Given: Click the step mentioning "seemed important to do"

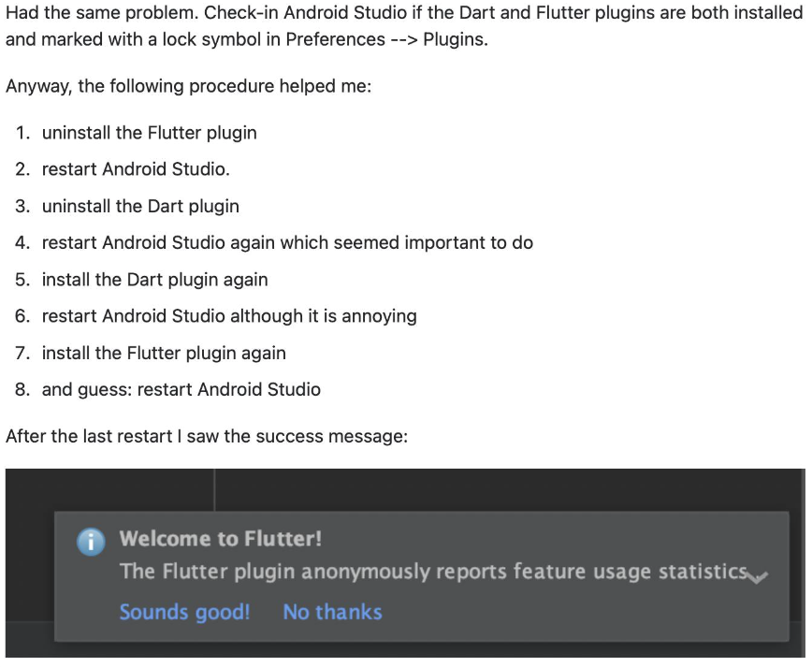Looking at the screenshot, I should point(287,242).
